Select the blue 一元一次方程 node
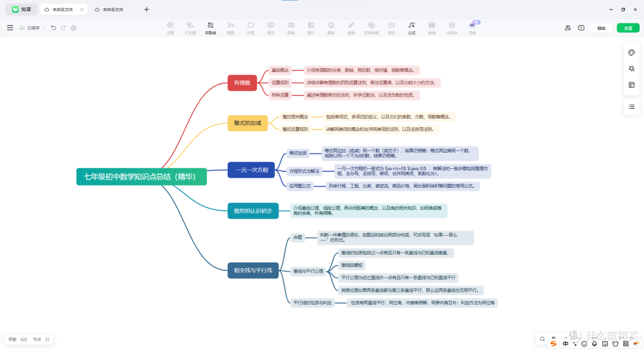The height and width of the screenshot is (349, 644). click(x=252, y=170)
